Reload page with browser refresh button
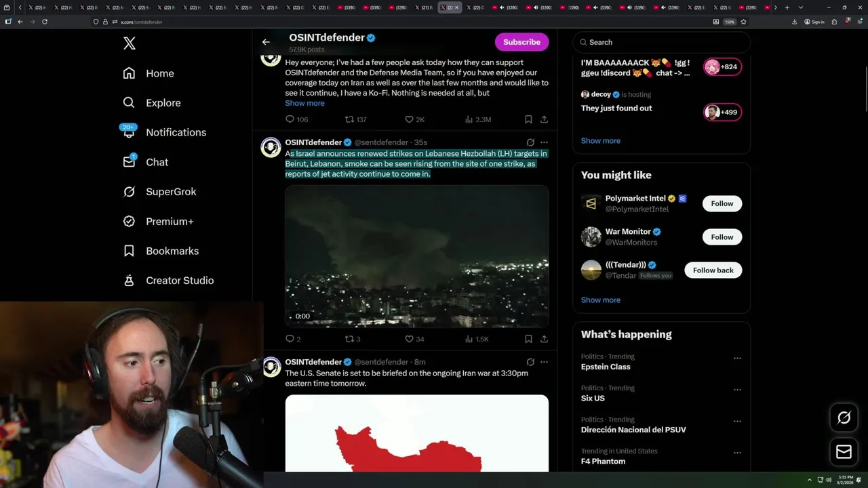The image size is (868, 488). pyautogui.click(x=45, y=22)
